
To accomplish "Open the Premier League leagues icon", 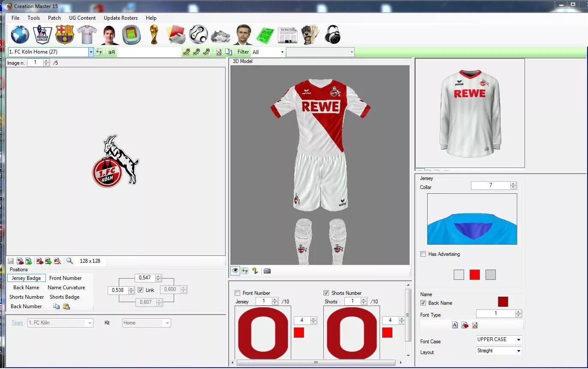I will click(42, 35).
